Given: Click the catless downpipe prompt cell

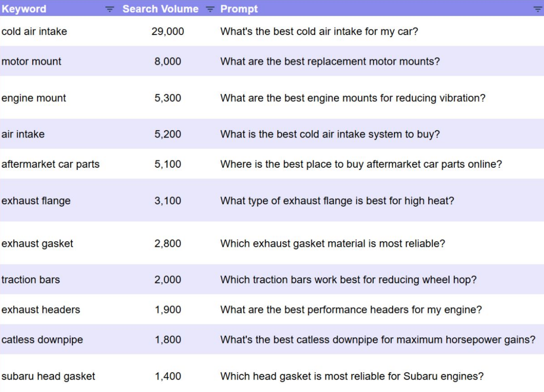Looking at the screenshot, I should tap(378, 339).
